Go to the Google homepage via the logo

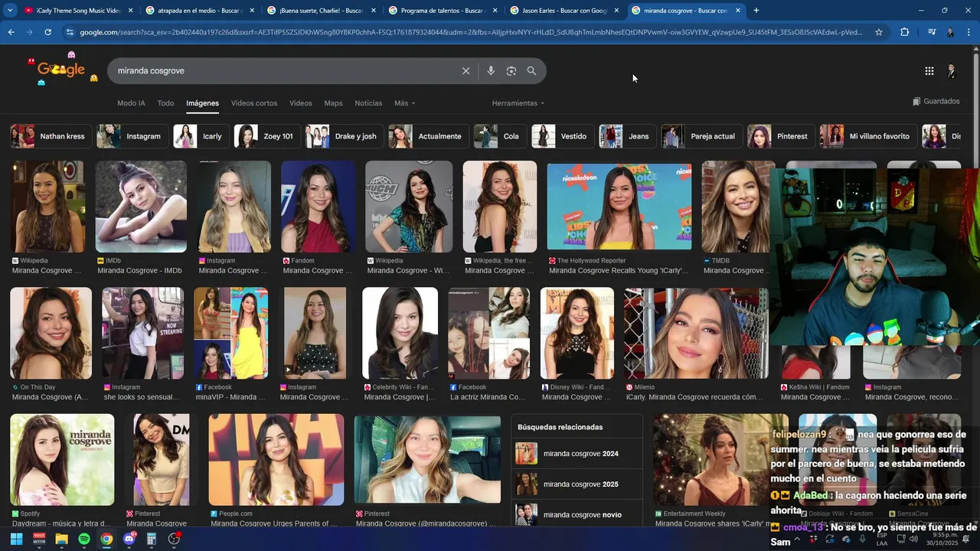pos(61,70)
